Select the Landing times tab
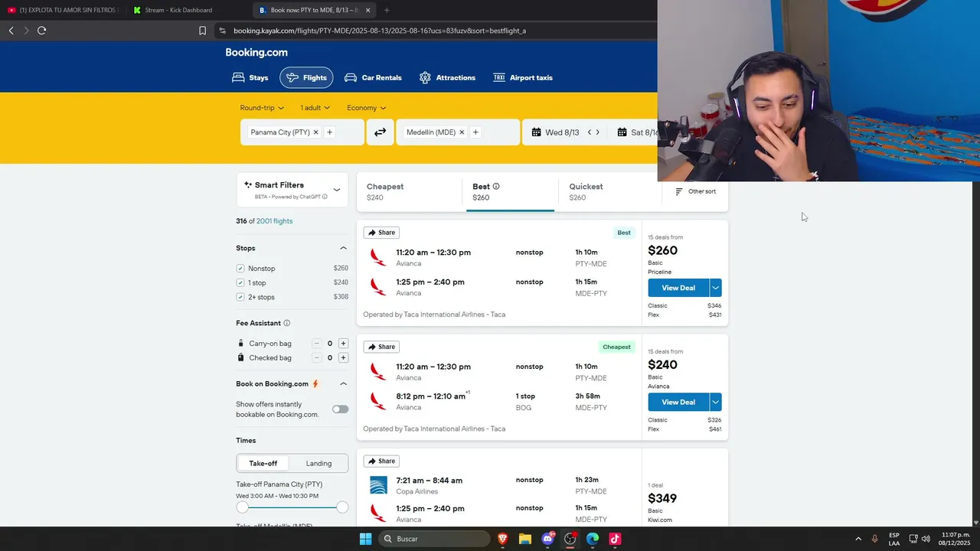Screen dimensions: 980x551 pyautogui.click(x=318, y=463)
